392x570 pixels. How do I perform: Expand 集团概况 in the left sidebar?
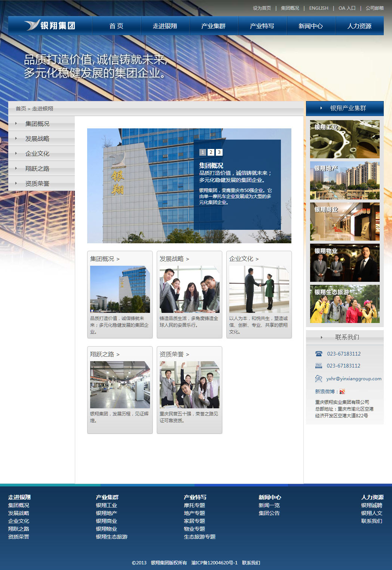pyautogui.click(x=42, y=124)
